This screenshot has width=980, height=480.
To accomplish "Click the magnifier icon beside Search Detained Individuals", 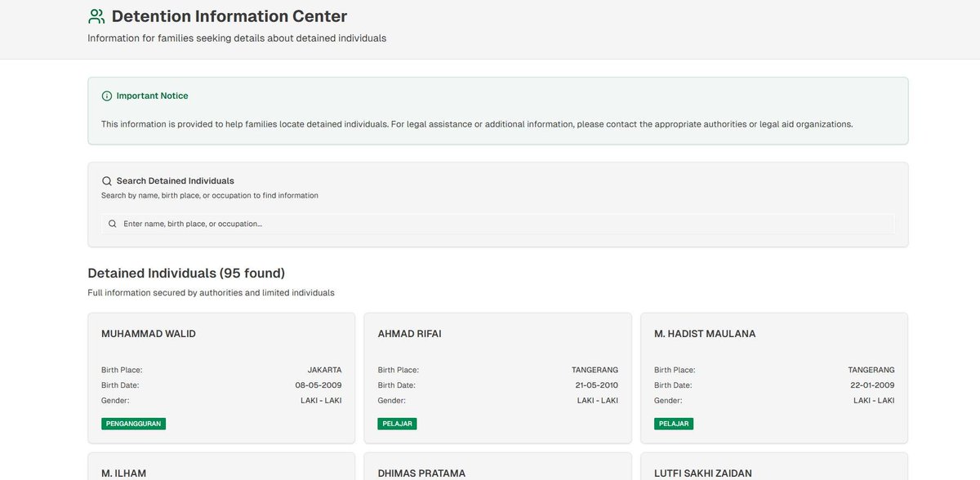I will coord(106,181).
